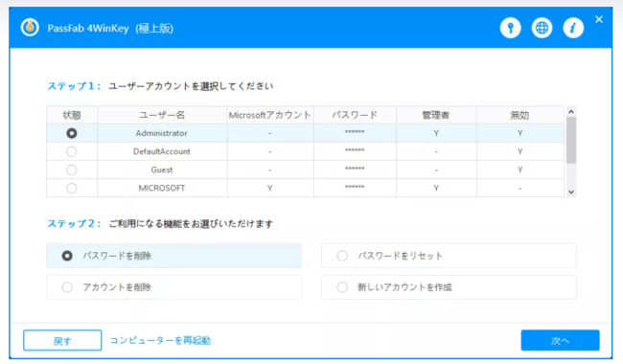Select the DefaultAccount radio button

tap(72, 151)
